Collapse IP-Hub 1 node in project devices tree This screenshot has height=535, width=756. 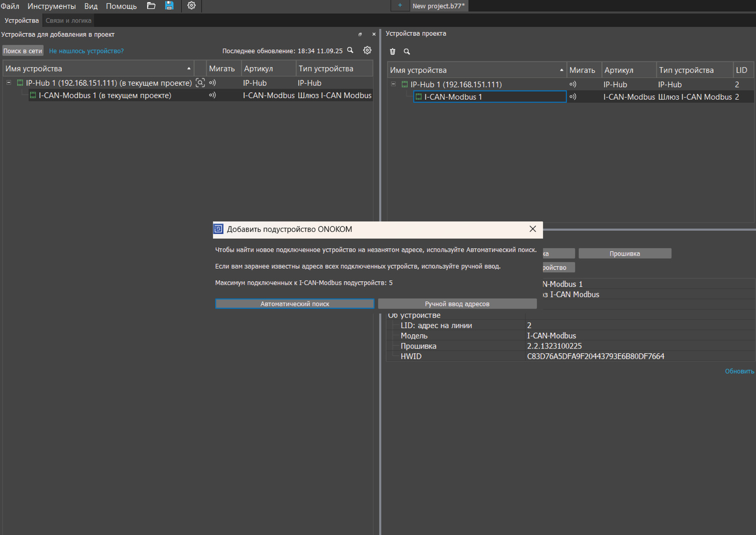(393, 84)
